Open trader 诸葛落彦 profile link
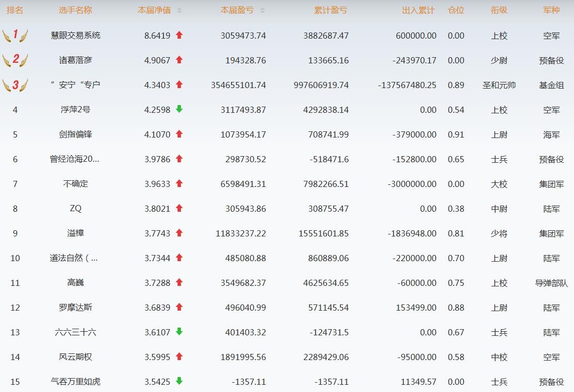 pyautogui.click(x=75, y=60)
